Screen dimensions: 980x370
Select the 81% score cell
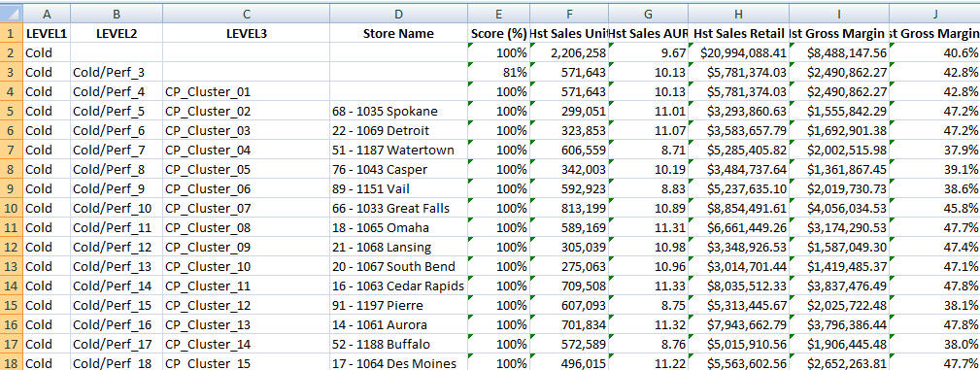pyautogui.click(x=499, y=73)
